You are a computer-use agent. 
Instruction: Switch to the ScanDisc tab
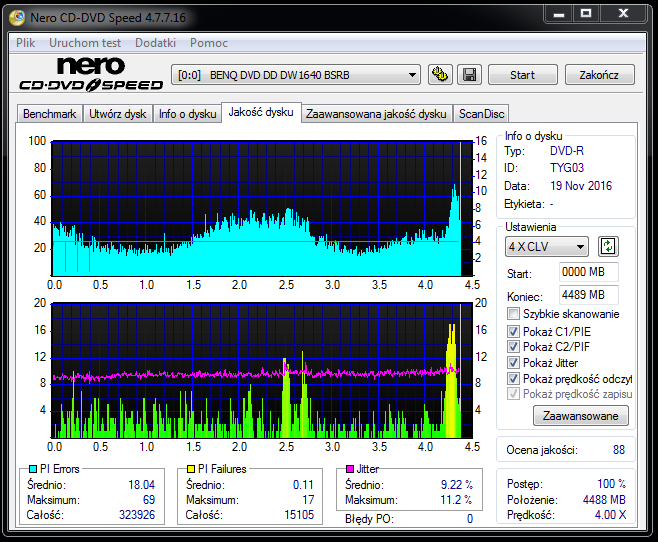click(x=481, y=114)
